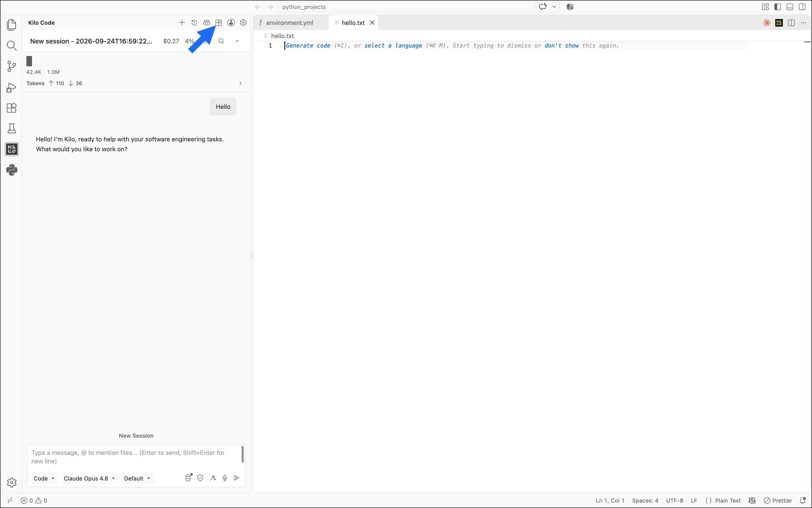This screenshot has width=812, height=508.
Task: Open the Search view in activity bar
Action: point(12,45)
